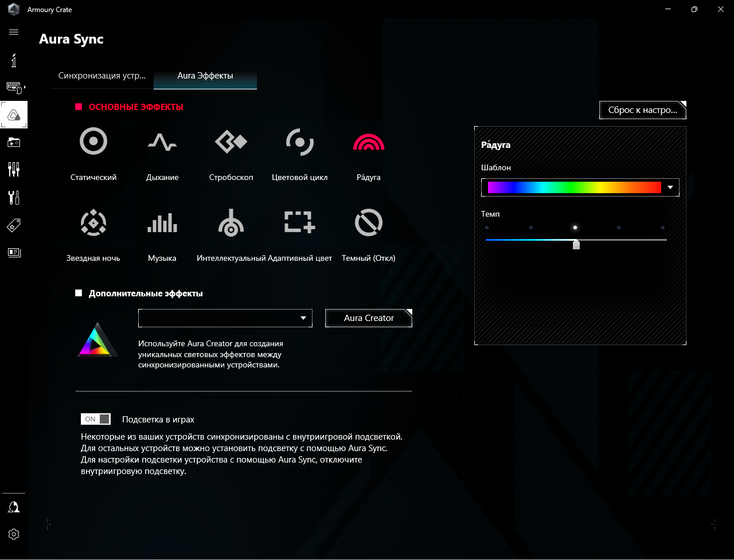Screen dimensions: 734x560
Task: Click the Подсветка в играх label
Action: (158, 419)
